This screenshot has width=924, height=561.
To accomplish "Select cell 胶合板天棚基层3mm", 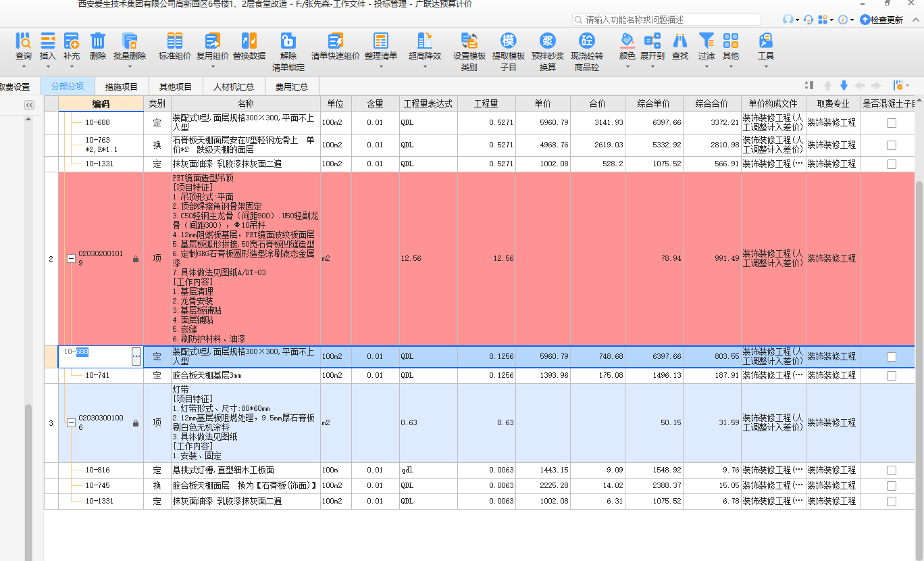I will point(245,376).
